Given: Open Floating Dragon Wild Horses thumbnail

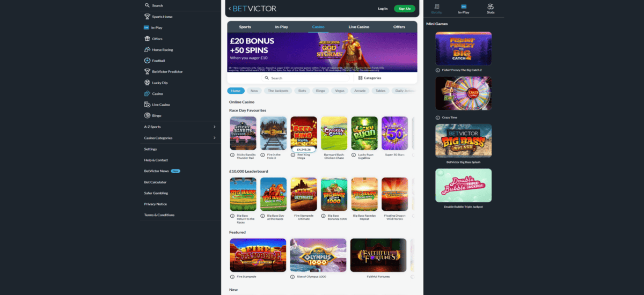Looking at the screenshot, I should (x=394, y=194).
